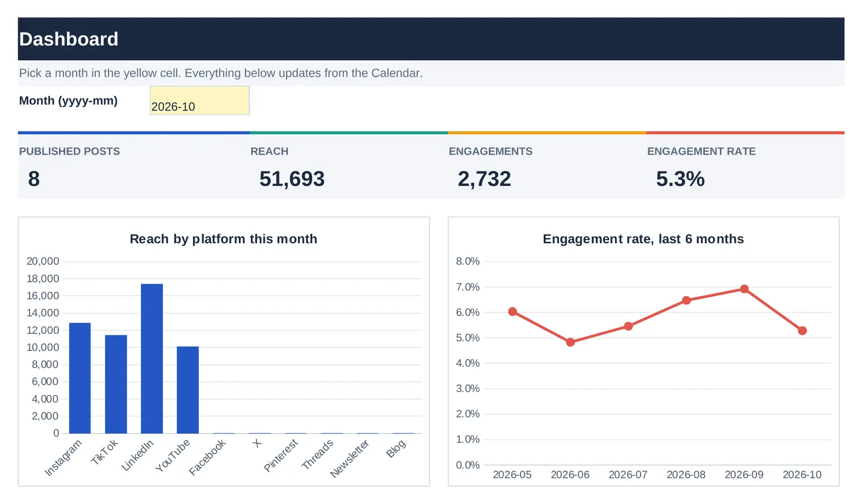
Task: Click the 2026-08 x-axis label
Action: coord(686,474)
